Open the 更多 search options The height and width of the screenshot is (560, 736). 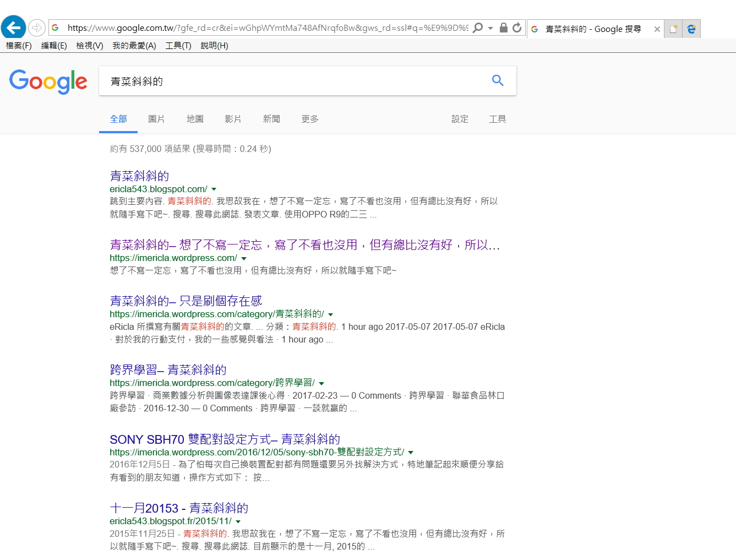click(310, 119)
